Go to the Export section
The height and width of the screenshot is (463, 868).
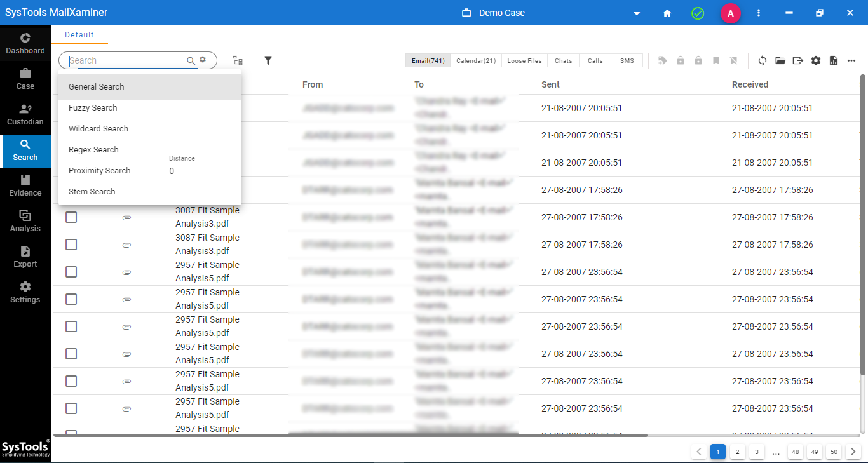point(25,257)
